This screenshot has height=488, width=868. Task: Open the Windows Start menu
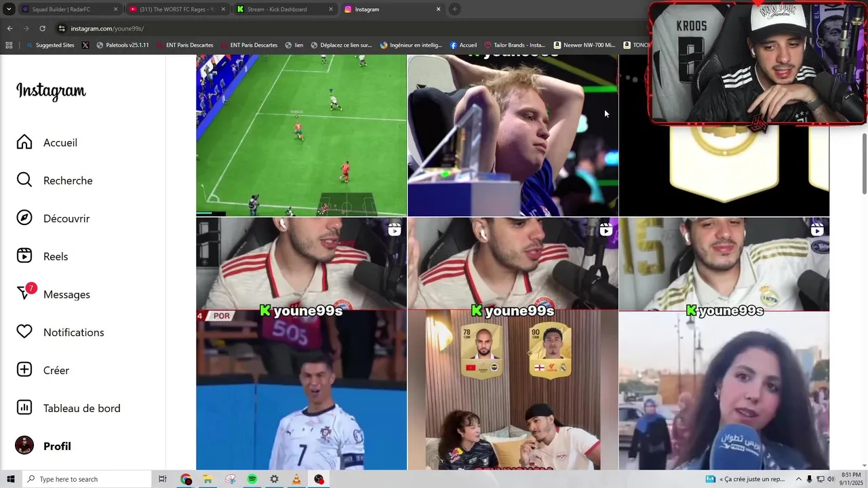pos(10,479)
